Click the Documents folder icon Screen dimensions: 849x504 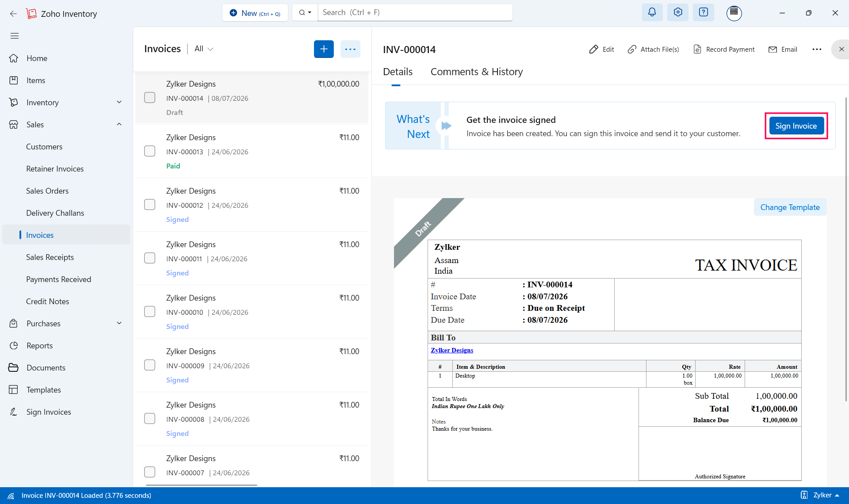14,368
